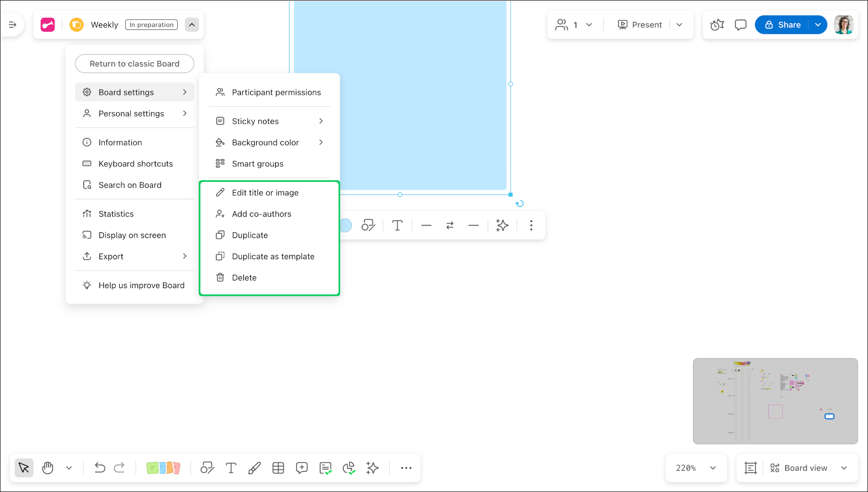Select the pen drawing tool

(x=254, y=468)
